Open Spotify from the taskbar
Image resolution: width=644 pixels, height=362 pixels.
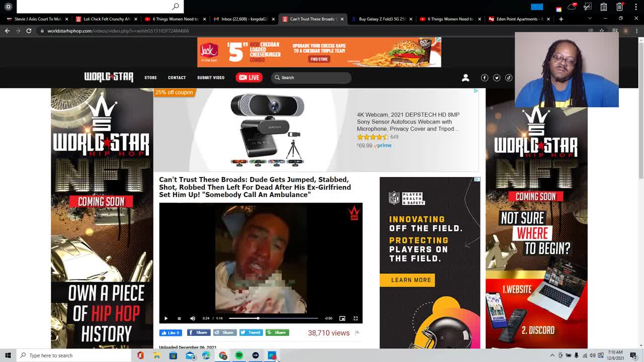pyautogui.click(x=239, y=355)
